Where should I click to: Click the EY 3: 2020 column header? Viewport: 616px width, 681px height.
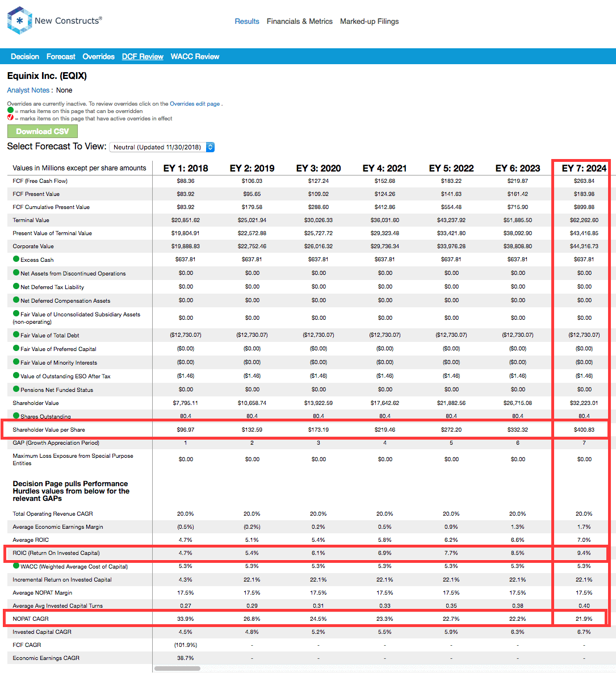(319, 168)
